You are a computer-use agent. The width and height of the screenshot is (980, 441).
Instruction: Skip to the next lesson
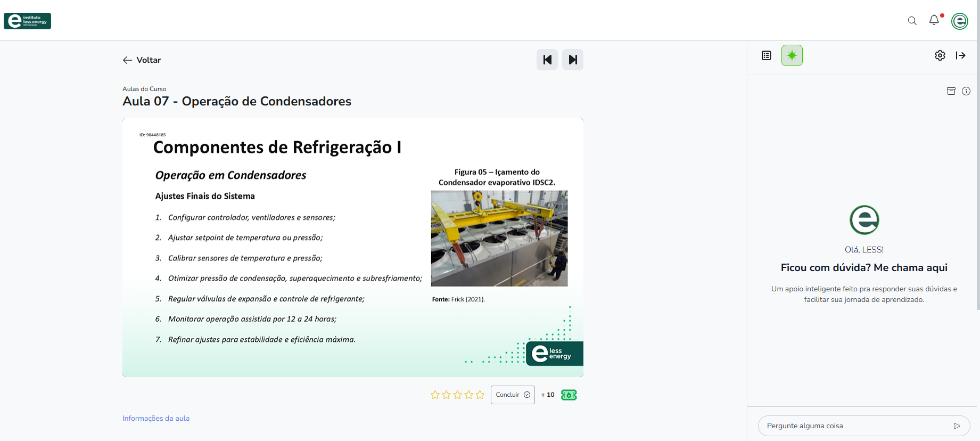(x=572, y=60)
